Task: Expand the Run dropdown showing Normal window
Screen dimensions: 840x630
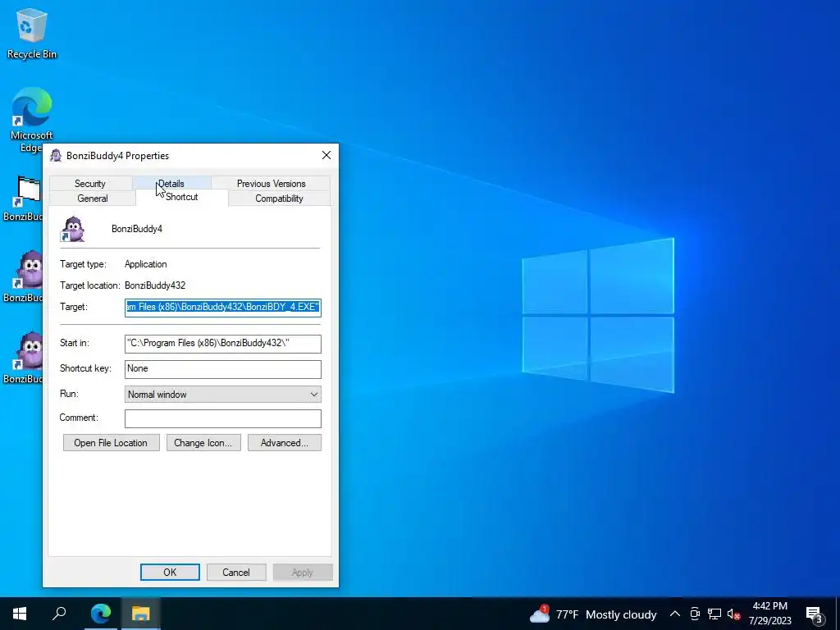Action: point(223,395)
